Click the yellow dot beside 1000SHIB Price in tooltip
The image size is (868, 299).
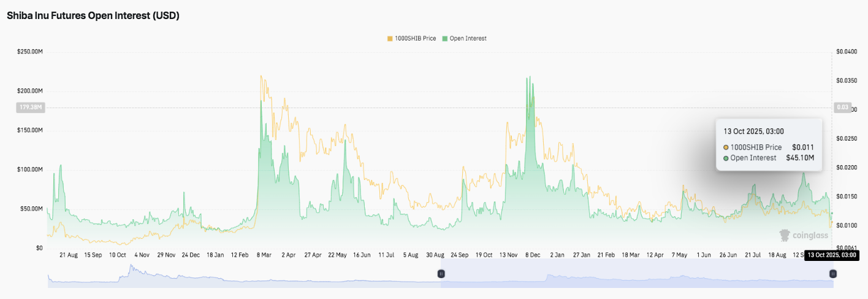coord(726,147)
